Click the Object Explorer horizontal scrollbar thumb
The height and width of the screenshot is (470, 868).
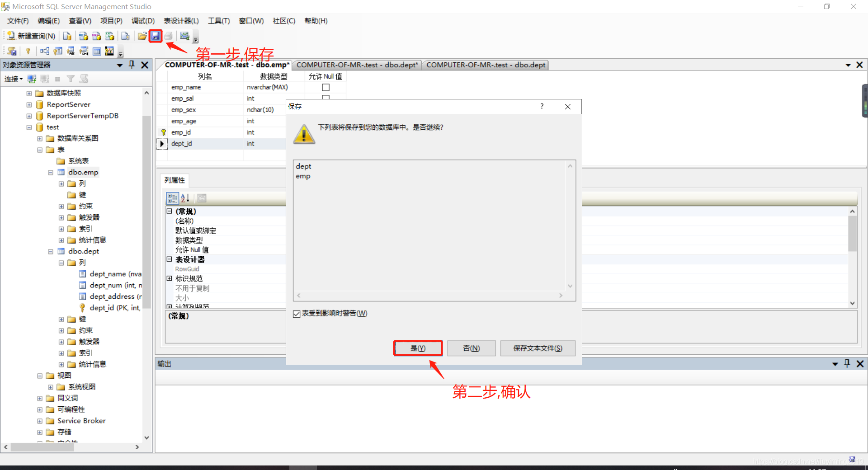[x=42, y=447]
